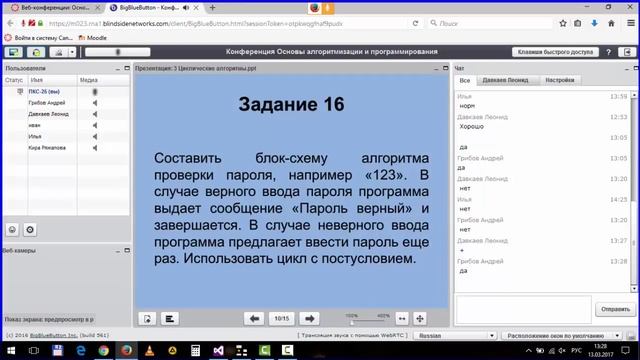Click the chat scrollbar down arrow
Viewport: 640px width, 360px height.
634,289
